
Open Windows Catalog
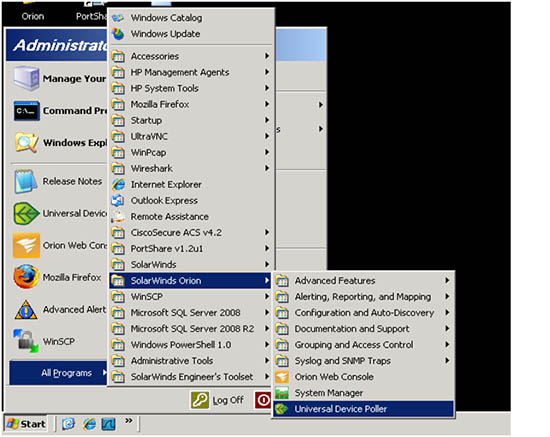click(x=190, y=18)
